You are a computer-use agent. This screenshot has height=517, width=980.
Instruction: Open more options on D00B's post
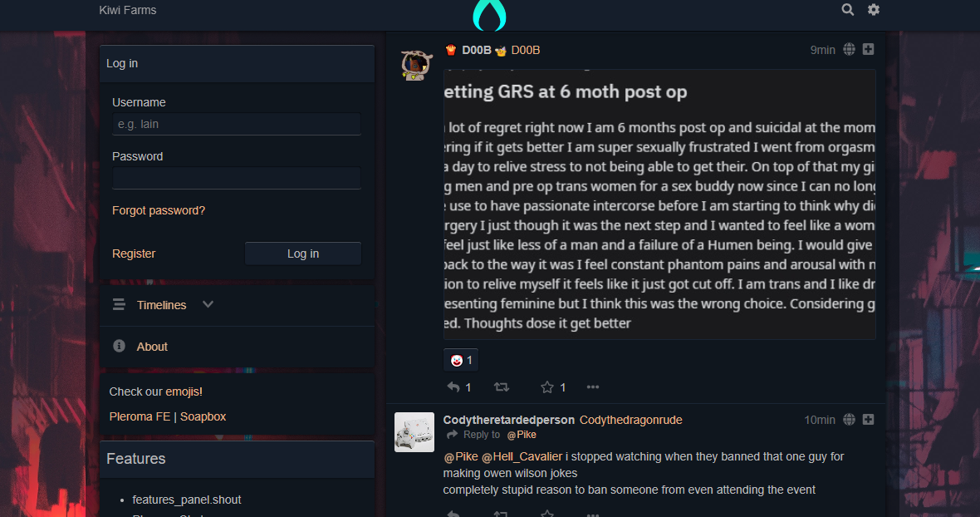592,387
